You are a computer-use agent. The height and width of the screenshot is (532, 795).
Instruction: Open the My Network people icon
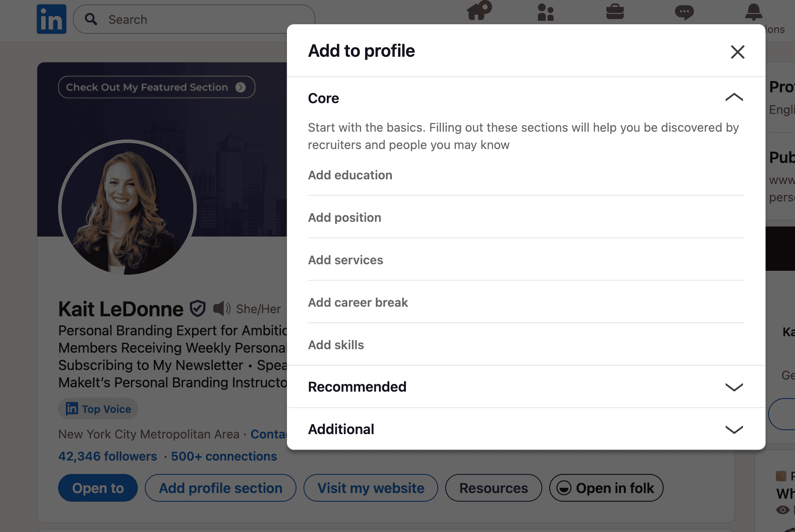(546, 12)
